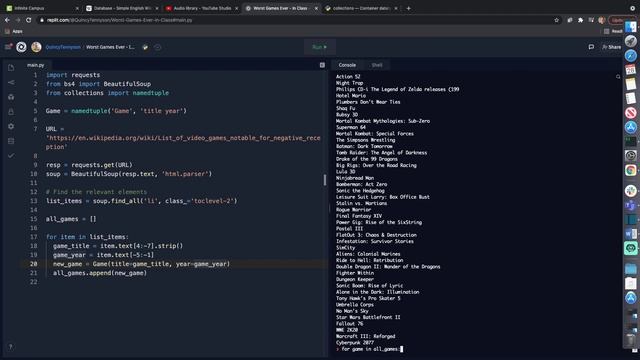Screen dimensions: 640x360
Task: Click 'No Man's Sky' console line
Action: click(352, 311)
